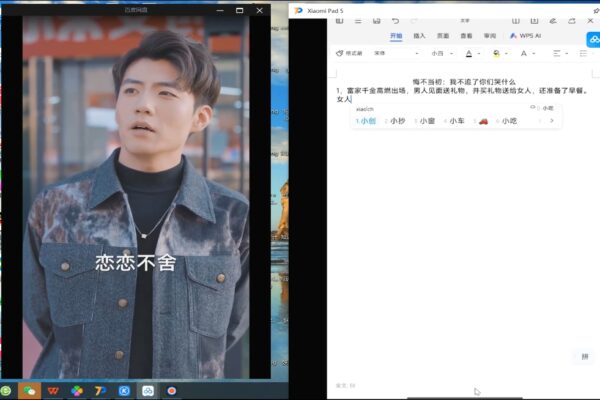The image size is (600, 400).
Task: Click the Baidu Netdisk taskbar icon
Action: (x=148, y=391)
